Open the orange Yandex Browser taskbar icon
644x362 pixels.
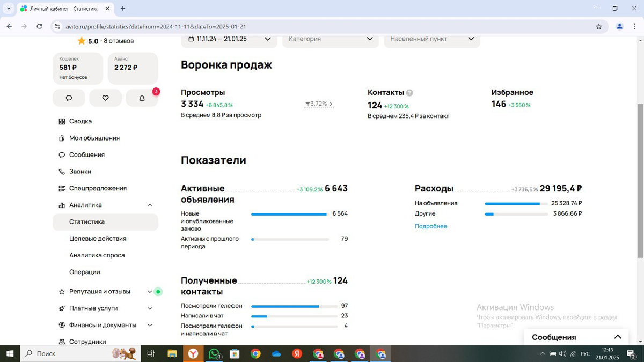coord(193,354)
